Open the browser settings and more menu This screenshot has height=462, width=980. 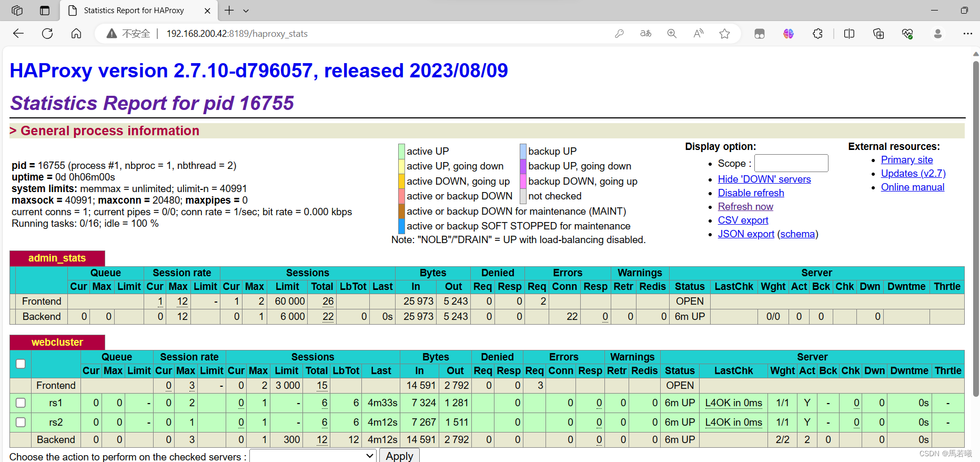967,34
